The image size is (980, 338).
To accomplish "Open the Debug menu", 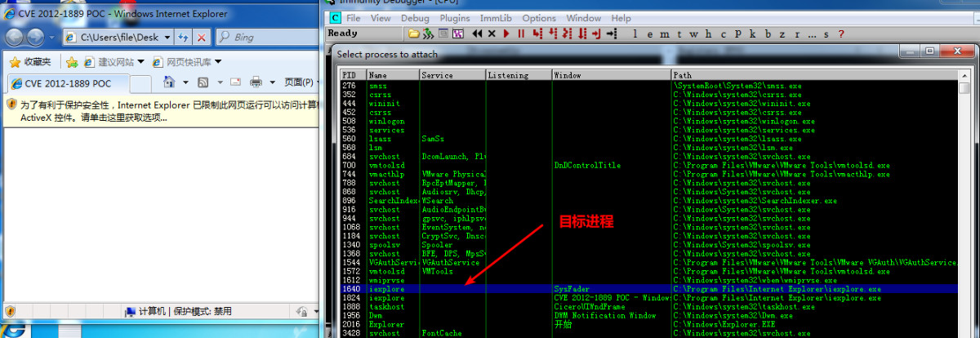I will [x=415, y=18].
